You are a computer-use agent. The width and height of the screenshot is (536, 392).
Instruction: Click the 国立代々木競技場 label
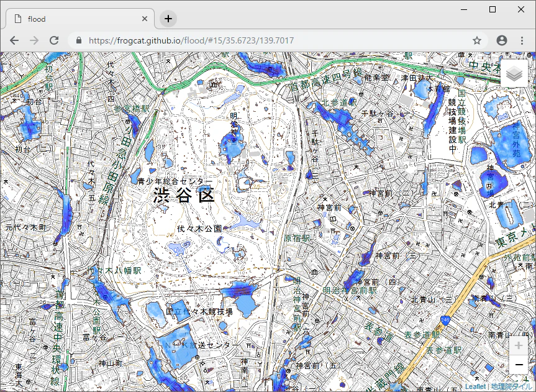[199, 312]
